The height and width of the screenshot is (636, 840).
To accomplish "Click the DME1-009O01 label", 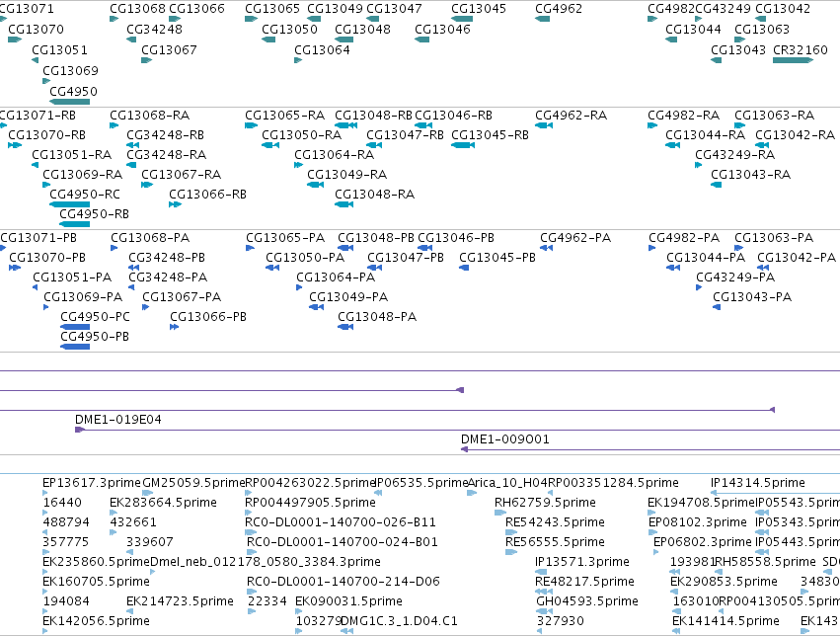I will [x=505, y=438].
